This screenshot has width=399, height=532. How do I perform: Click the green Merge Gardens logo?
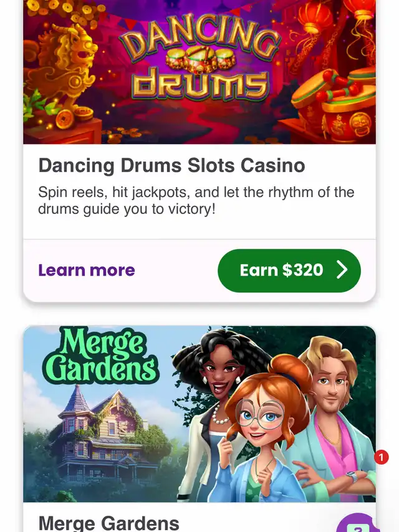click(x=100, y=356)
